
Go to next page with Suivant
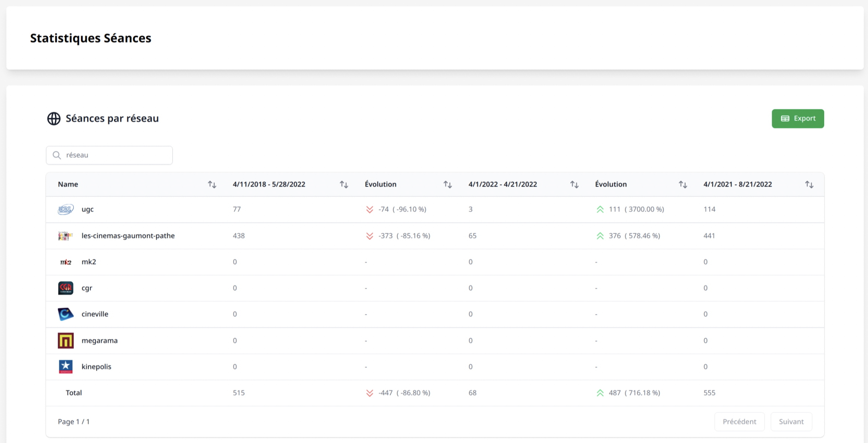pyautogui.click(x=791, y=421)
